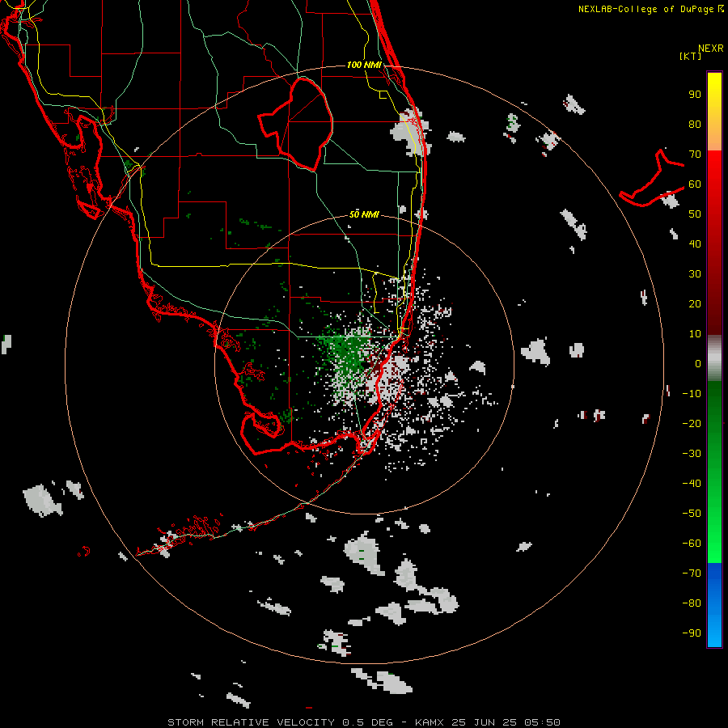
Task: Click the -60 value on the velocity scale
Action: click(692, 544)
